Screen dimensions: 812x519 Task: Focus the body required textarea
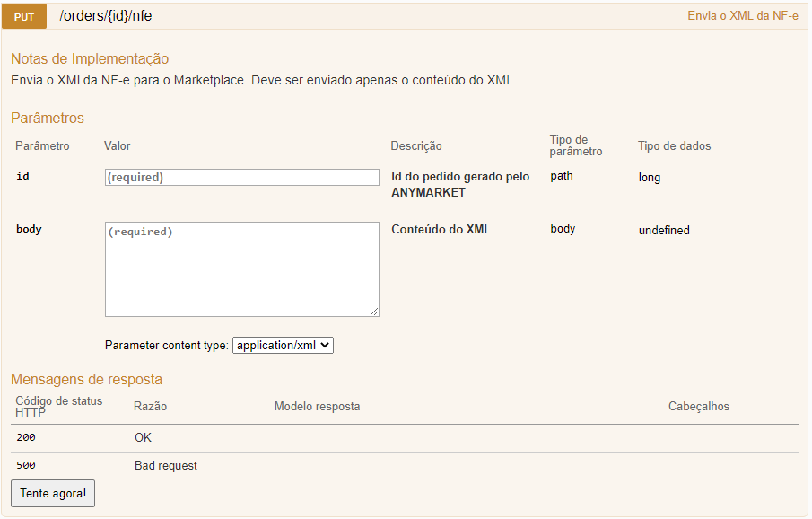tap(242, 269)
